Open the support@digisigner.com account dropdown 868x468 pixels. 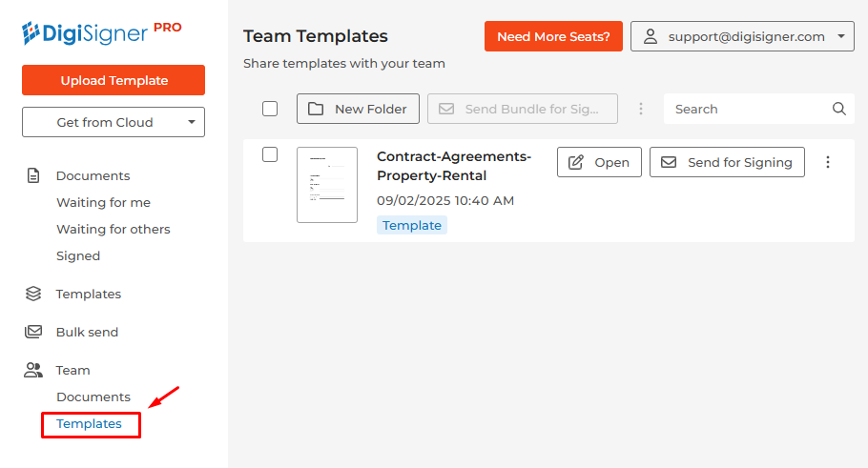coord(742,37)
